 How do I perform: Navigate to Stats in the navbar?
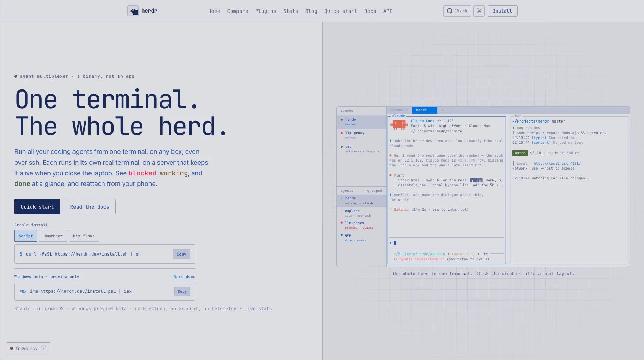[x=290, y=11]
